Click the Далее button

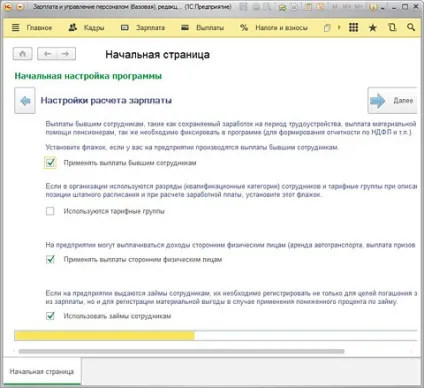point(392,101)
